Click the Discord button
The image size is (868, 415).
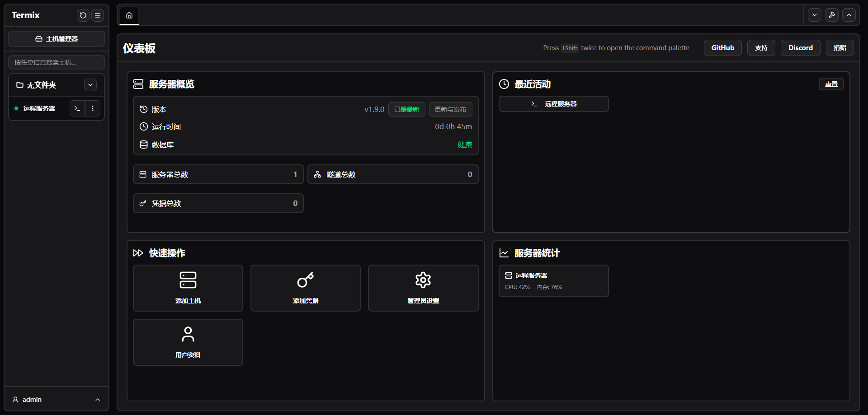coord(800,48)
